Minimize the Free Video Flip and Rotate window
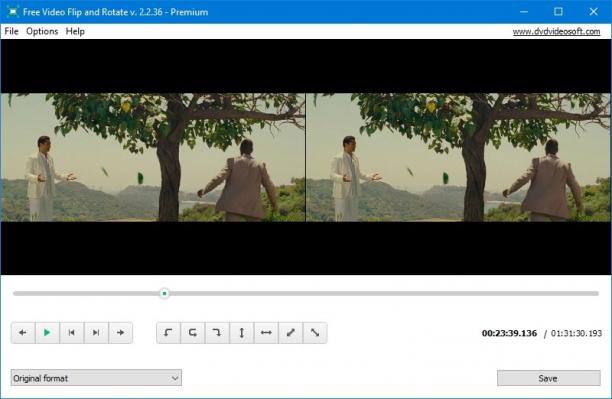The image size is (612, 399). click(x=524, y=12)
